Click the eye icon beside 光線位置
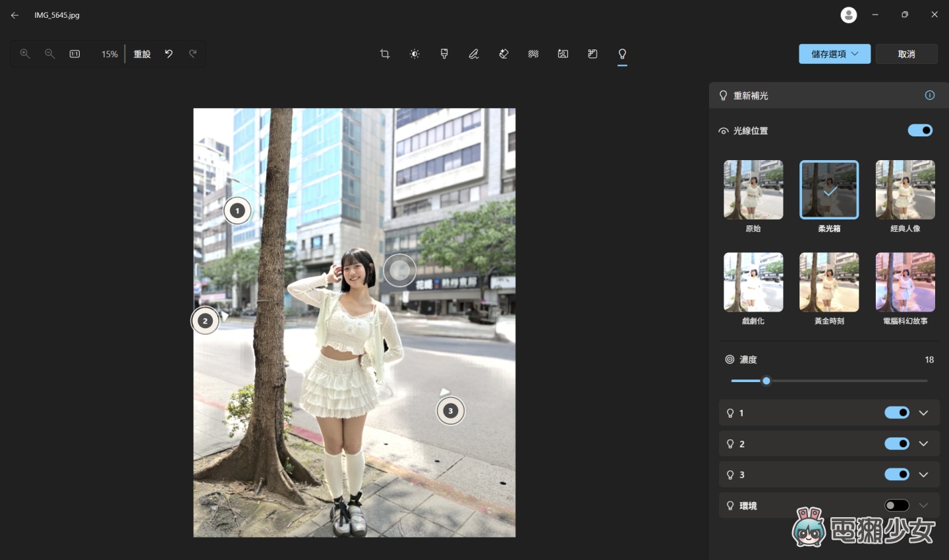The width and height of the screenshot is (949, 560). pos(724,131)
